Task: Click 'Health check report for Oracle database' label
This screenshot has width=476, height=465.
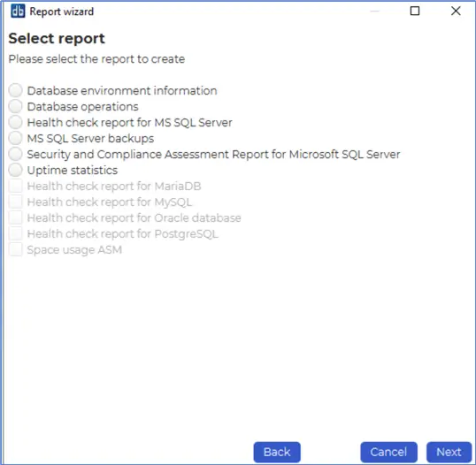Action: (134, 218)
